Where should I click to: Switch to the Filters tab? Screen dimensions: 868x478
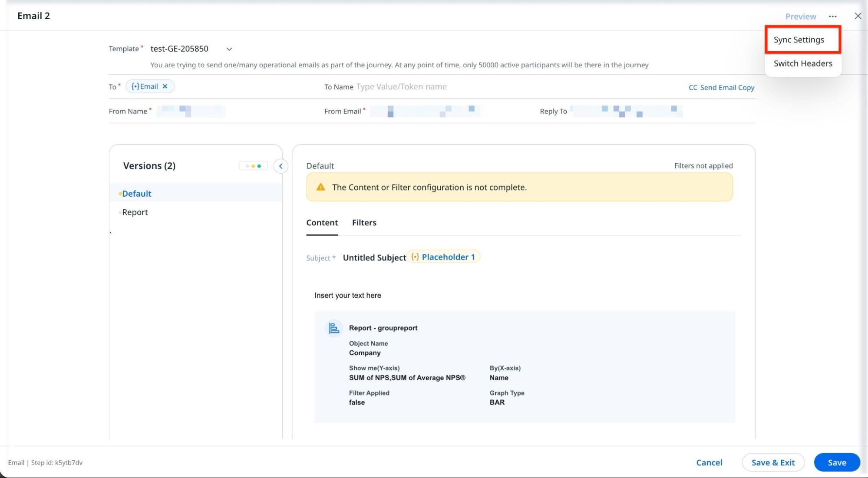364,223
